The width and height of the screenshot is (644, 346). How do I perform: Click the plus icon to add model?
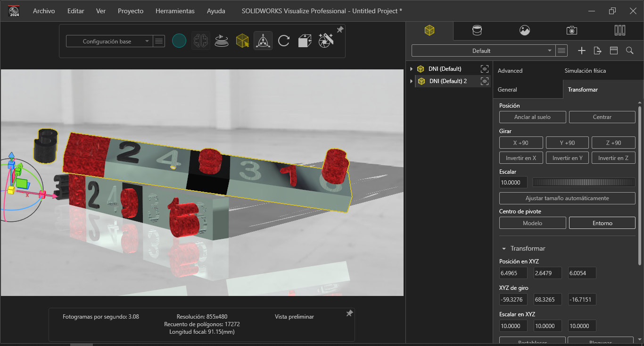(x=582, y=51)
